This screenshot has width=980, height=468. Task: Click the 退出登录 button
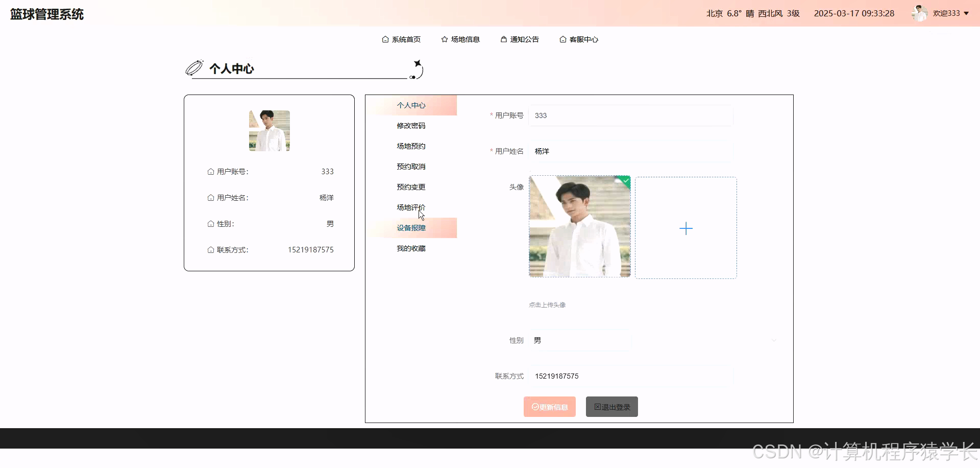[x=611, y=406]
